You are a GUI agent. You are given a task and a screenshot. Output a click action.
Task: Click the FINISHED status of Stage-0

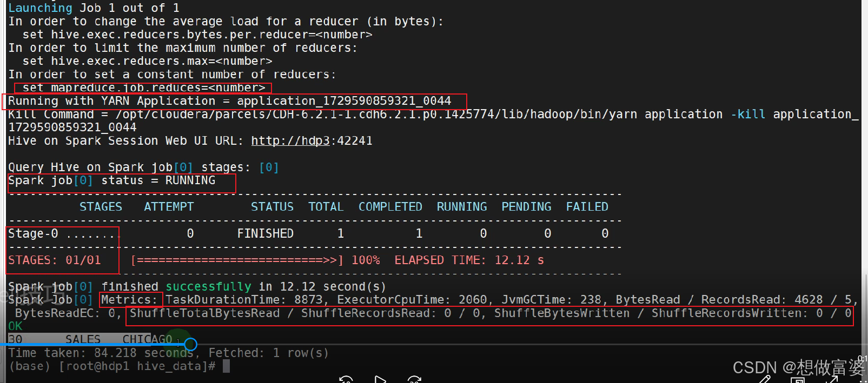(265, 234)
